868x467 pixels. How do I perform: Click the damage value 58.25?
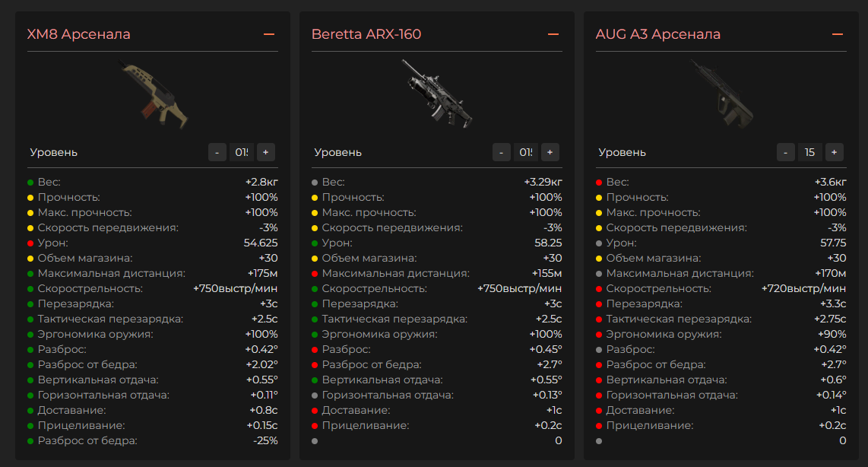pos(548,243)
